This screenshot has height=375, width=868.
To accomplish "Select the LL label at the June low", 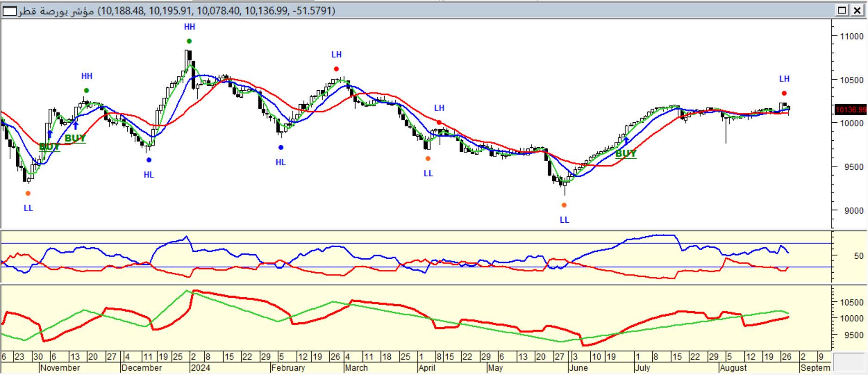I will (x=564, y=220).
